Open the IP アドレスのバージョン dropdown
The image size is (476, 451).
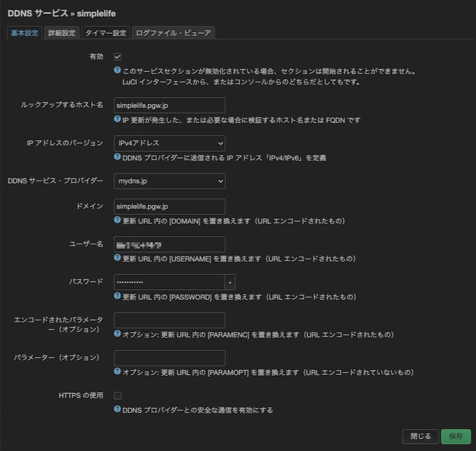click(169, 143)
